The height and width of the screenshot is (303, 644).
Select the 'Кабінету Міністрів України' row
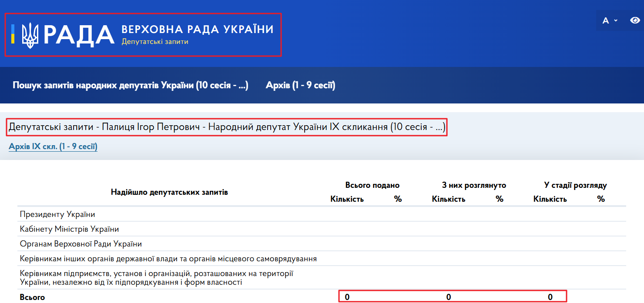(x=322, y=229)
